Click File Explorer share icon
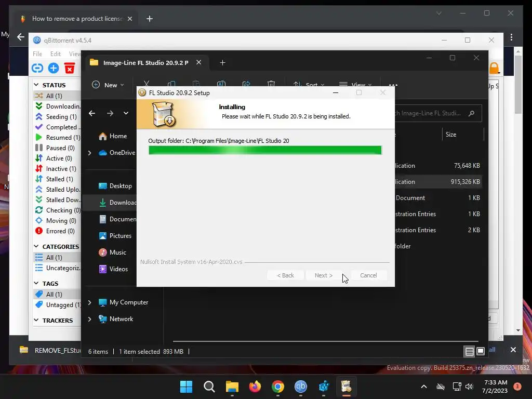Viewport: 532px width, 399px height. (x=246, y=84)
